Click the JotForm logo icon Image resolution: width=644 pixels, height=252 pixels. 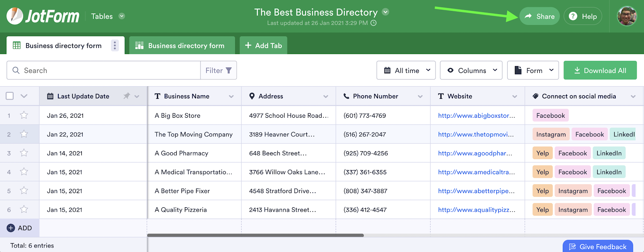[x=15, y=16]
